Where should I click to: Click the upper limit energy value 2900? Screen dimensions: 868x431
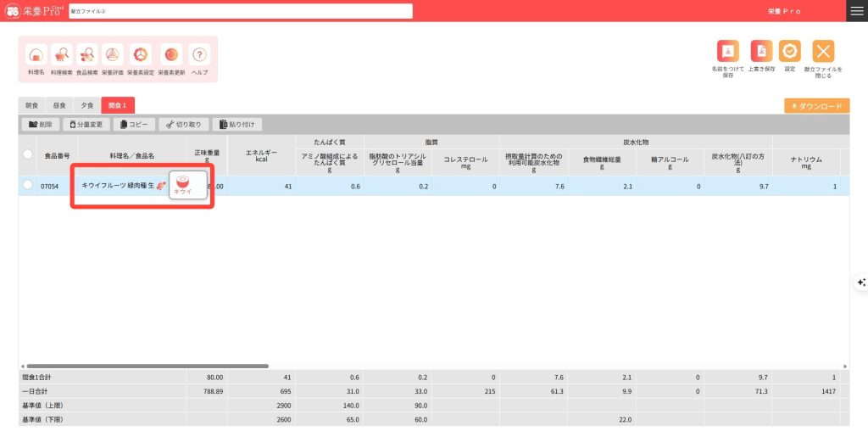283,406
